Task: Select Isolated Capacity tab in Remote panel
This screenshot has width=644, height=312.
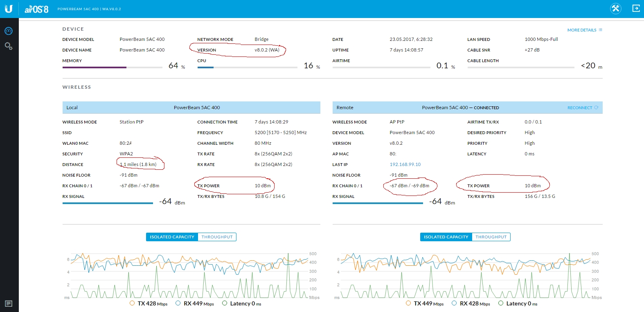Action: pyautogui.click(x=446, y=237)
